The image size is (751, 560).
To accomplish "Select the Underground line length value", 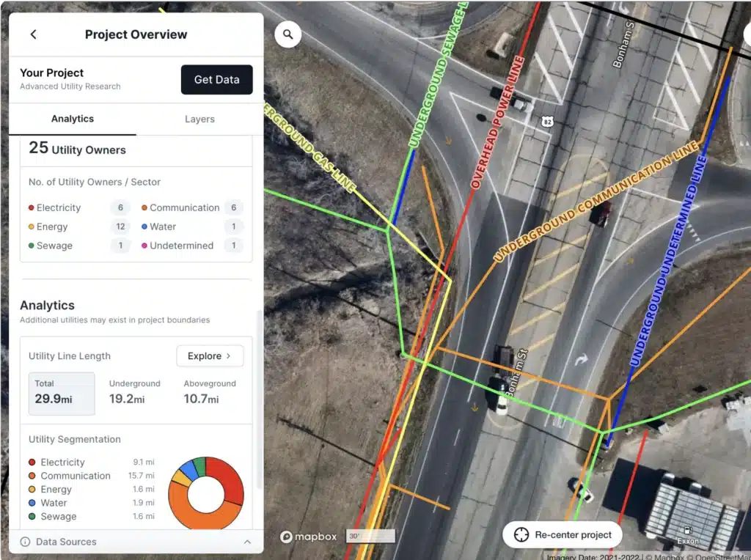I will 127,399.
